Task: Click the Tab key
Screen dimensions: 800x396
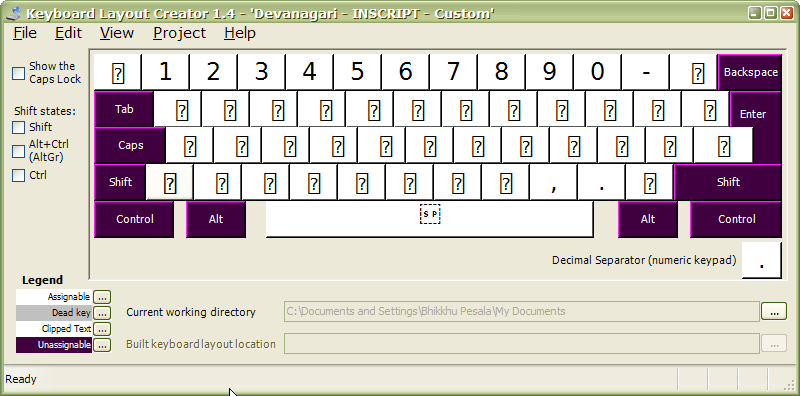Action: click(x=124, y=109)
